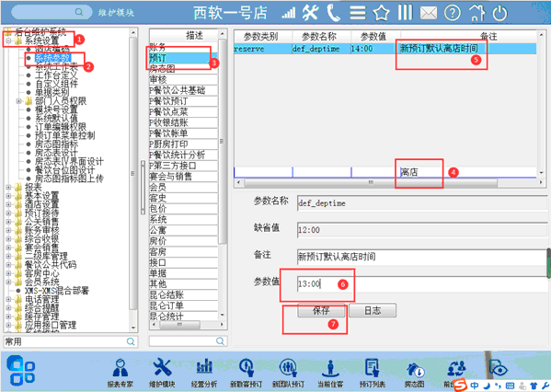Screen dimensions: 551x392
Task: Click the 日志 button
Action: point(373,310)
